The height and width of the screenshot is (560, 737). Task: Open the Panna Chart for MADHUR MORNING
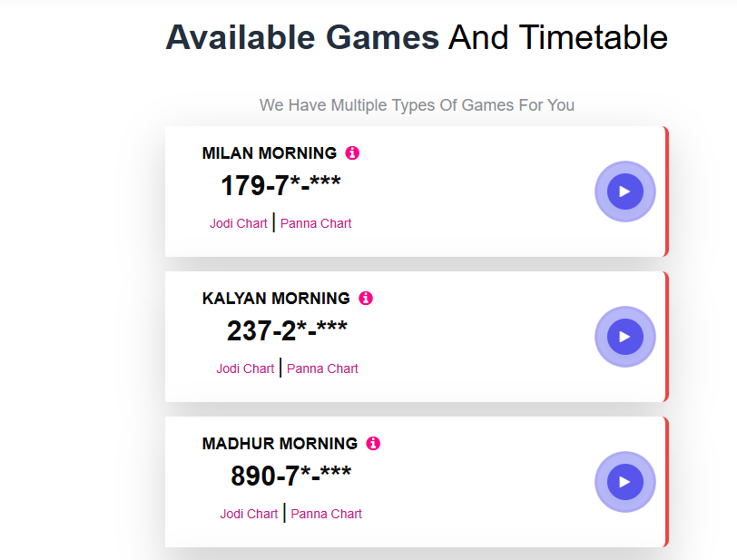click(x=326, y=513)
